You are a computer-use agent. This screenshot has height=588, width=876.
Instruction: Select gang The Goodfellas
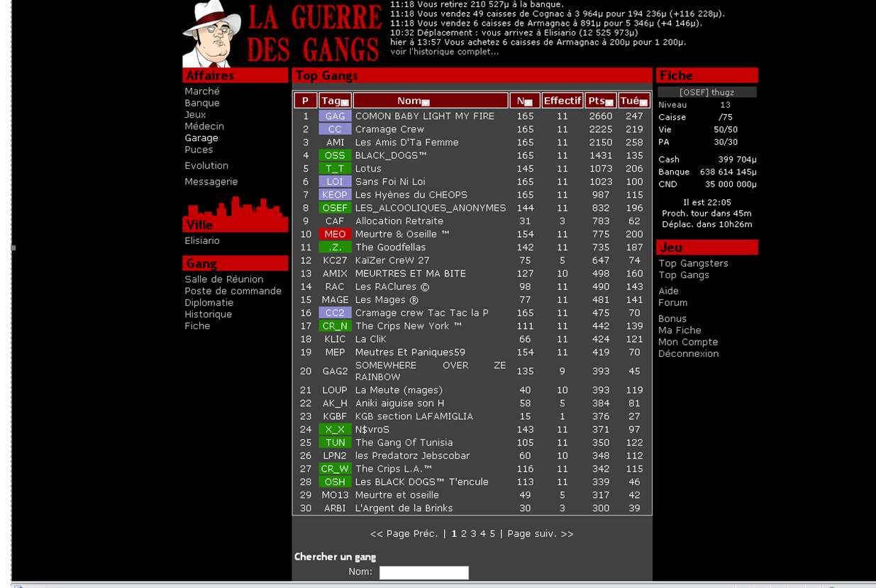point(391,248)
